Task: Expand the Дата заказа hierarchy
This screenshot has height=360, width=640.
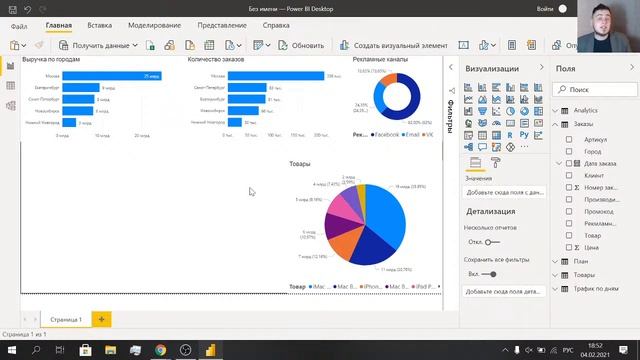Action: (x=559, y=163)
